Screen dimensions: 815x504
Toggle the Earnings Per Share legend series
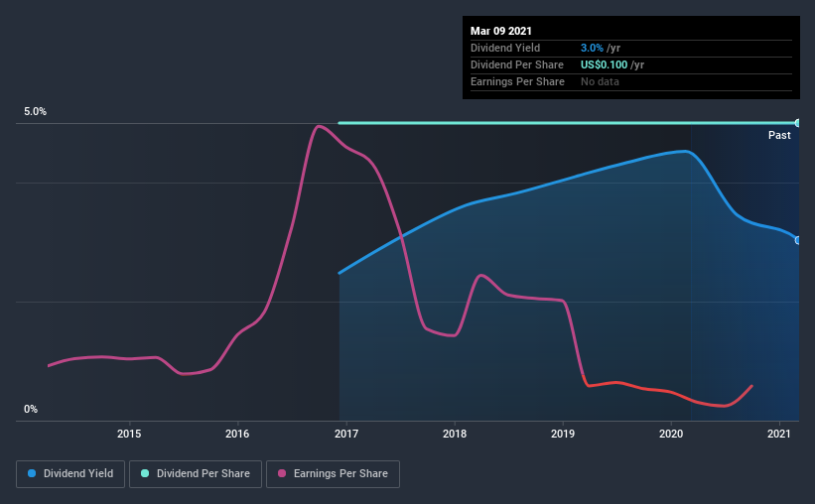(x=334, y=474)
